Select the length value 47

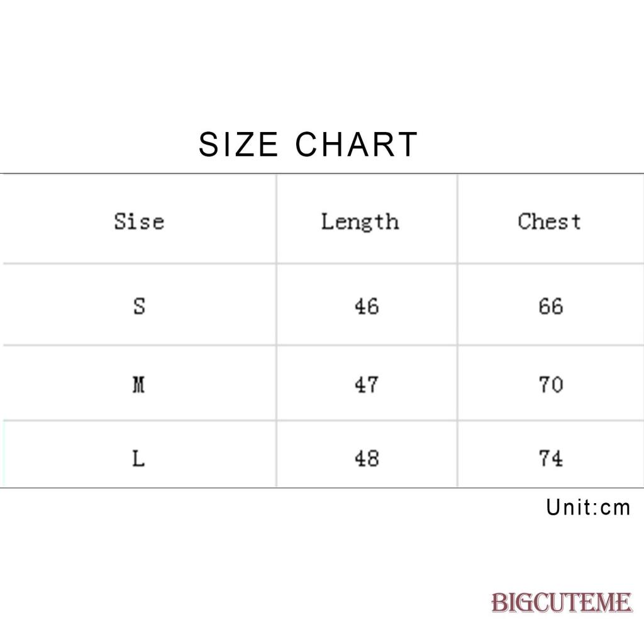(x=367, y=384)
